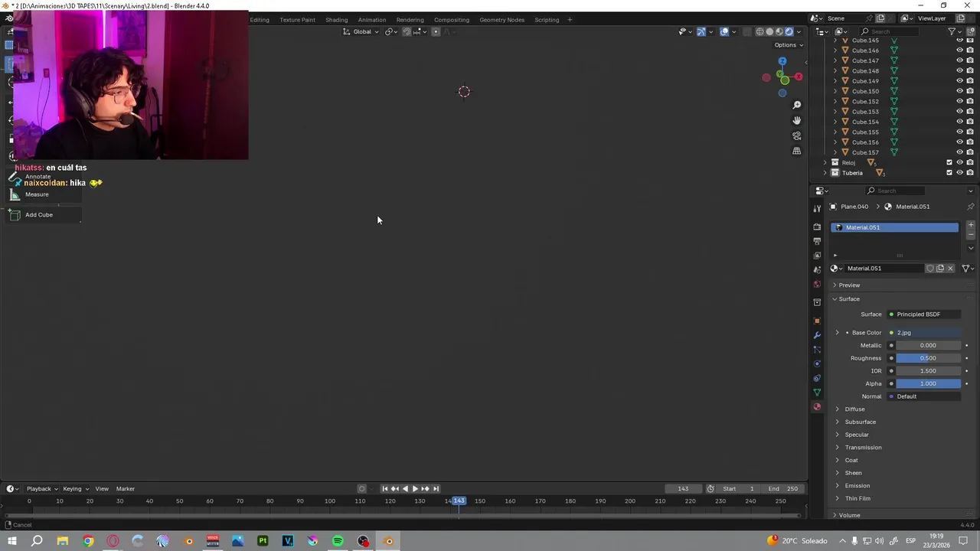
Task: Hide Tuberia collection eye icon
Action: pyautogui.click(x=959, y=173)
